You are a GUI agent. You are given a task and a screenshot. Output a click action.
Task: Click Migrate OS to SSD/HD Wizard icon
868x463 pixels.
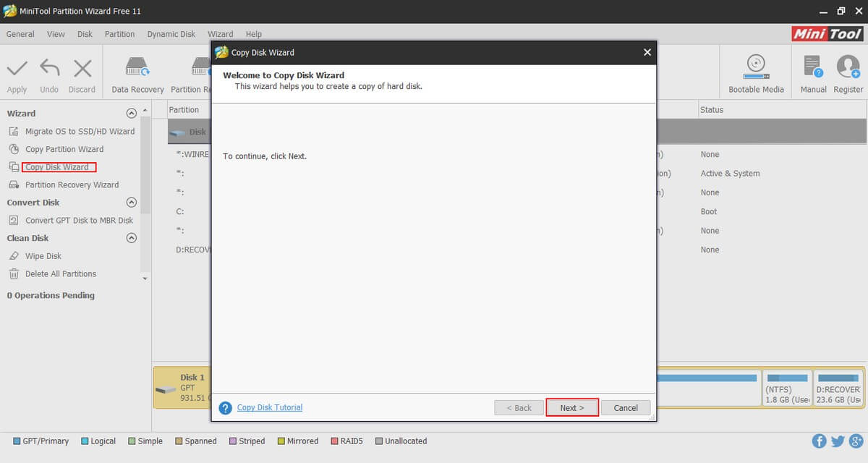pyautogui.click(x=13, y=132)
